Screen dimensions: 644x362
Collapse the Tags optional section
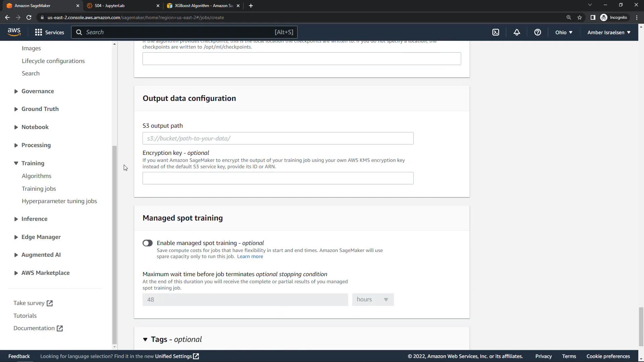tap(145, 340)
